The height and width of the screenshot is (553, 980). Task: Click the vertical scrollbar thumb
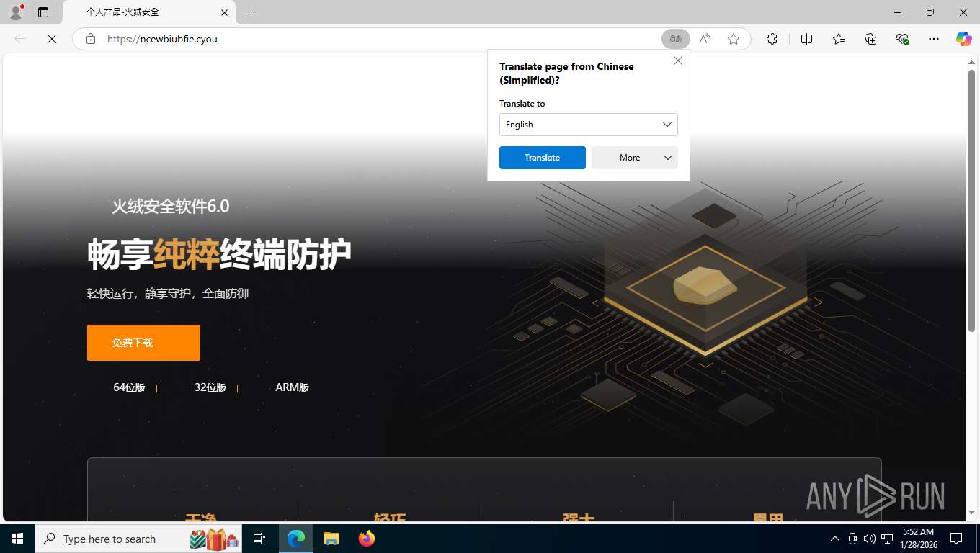971,200
